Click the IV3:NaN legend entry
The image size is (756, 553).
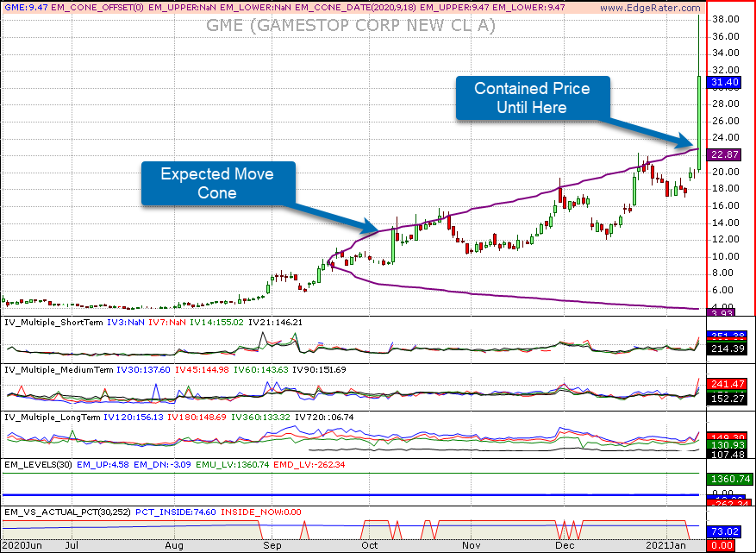[x=125, y=323]
